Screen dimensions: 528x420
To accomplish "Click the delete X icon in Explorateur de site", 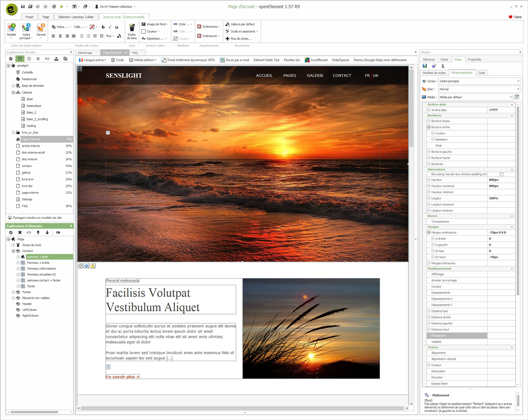I will coord(38,59).
